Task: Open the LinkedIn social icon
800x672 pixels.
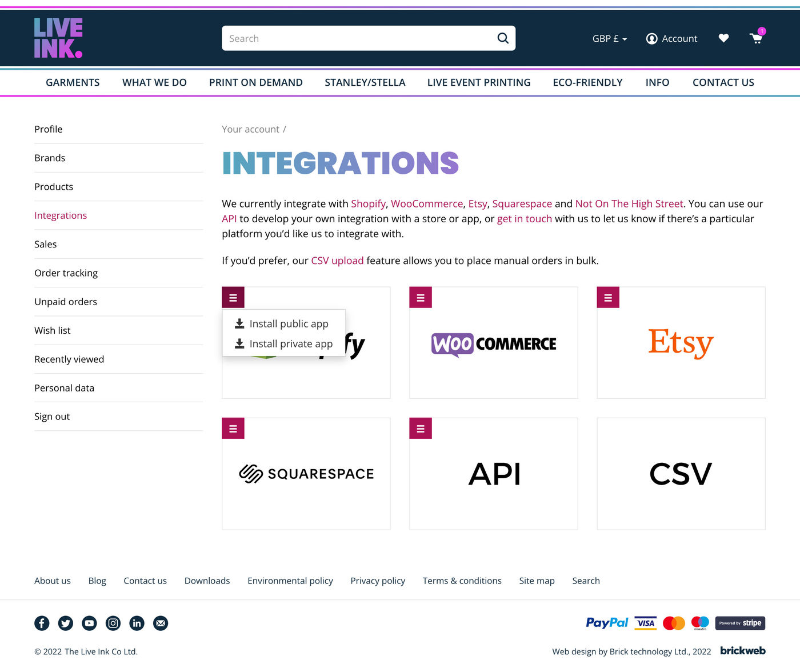Action: click(x=137, y=623)
